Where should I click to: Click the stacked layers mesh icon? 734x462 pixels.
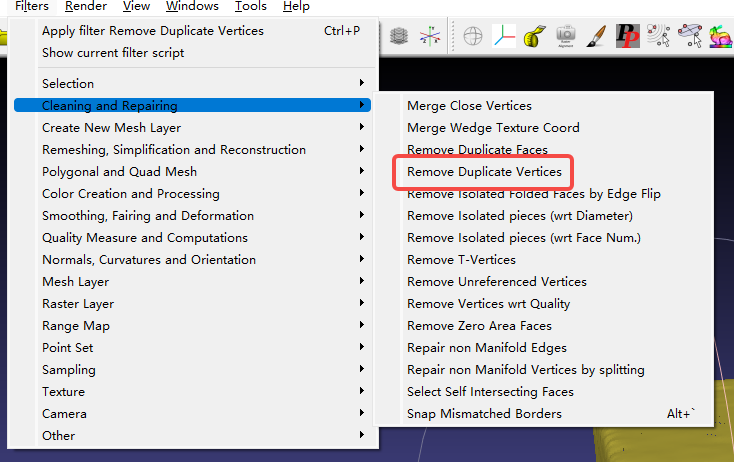[x=398, y=37]
